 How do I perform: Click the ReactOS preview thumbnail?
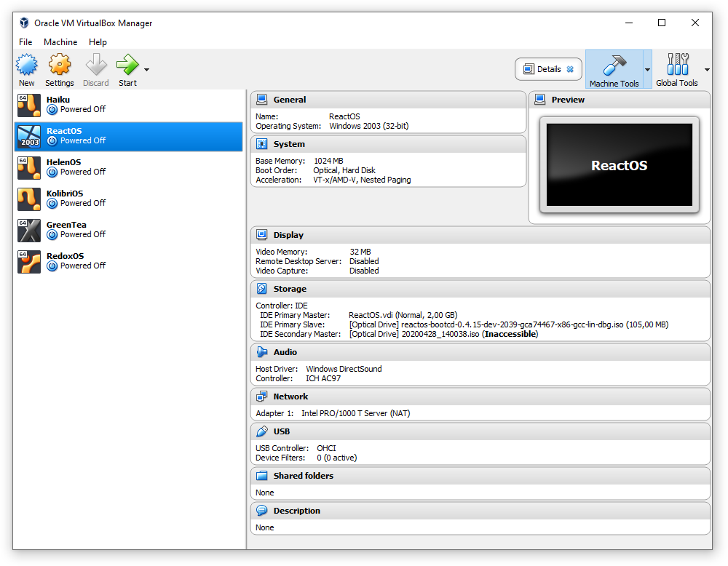619,165
